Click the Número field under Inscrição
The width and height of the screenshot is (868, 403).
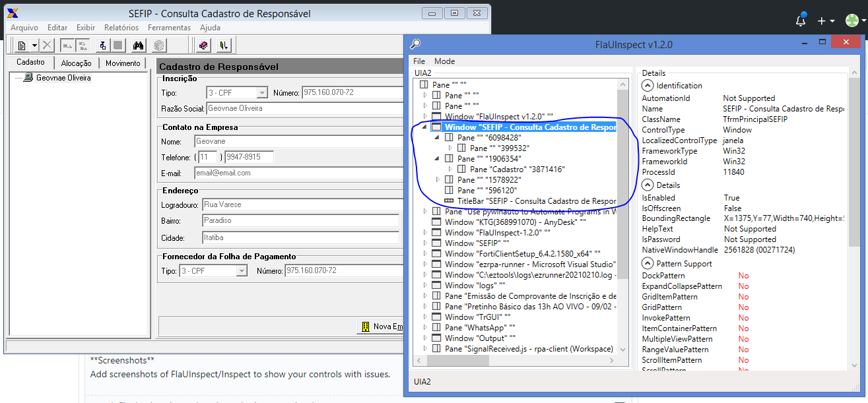(352, 93)
